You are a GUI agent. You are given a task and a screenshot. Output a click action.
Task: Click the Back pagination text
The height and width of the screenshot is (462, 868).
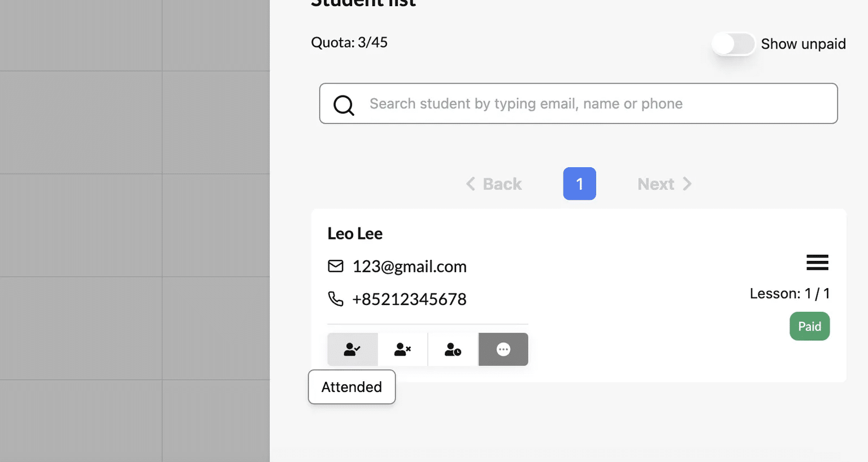[502, 184]
